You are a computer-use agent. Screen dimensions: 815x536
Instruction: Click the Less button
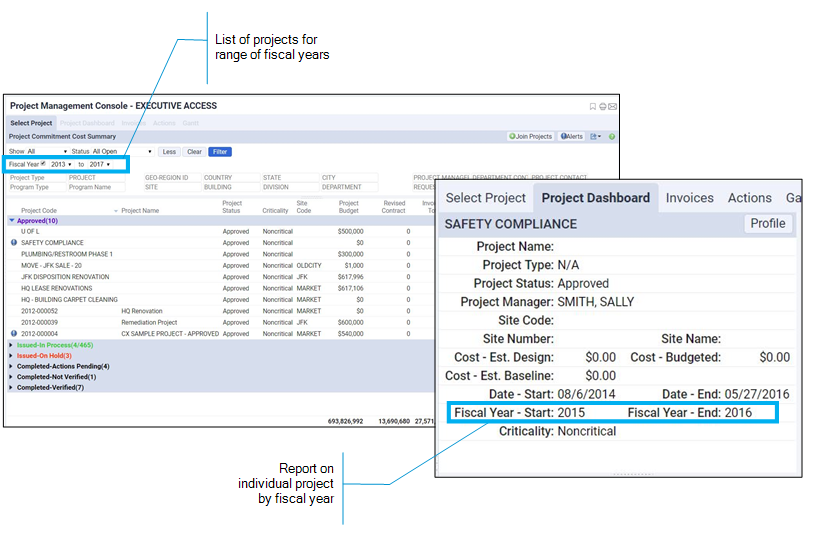coord(169,152)
